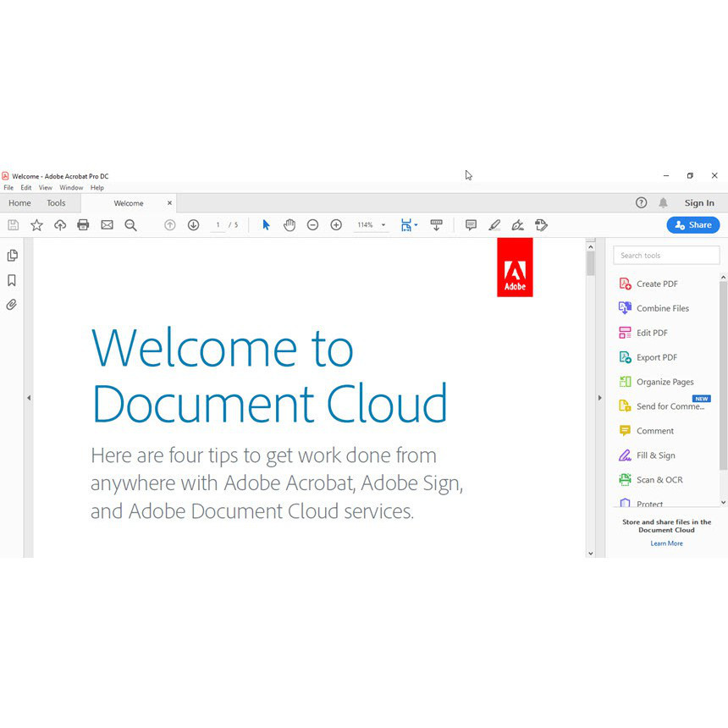Add a sticky note comment icon
This screenshot has width=728, height=728.
point(471,225)
